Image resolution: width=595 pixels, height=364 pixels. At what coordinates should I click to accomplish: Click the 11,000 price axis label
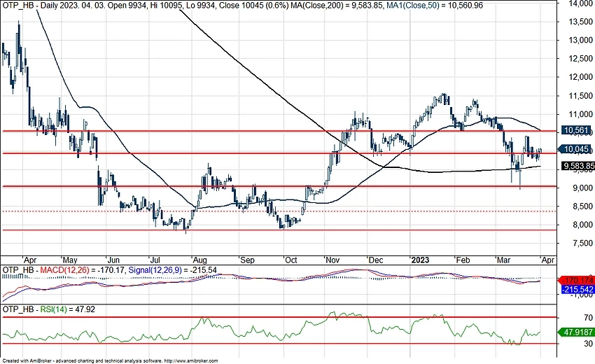[x=580, y=114]
